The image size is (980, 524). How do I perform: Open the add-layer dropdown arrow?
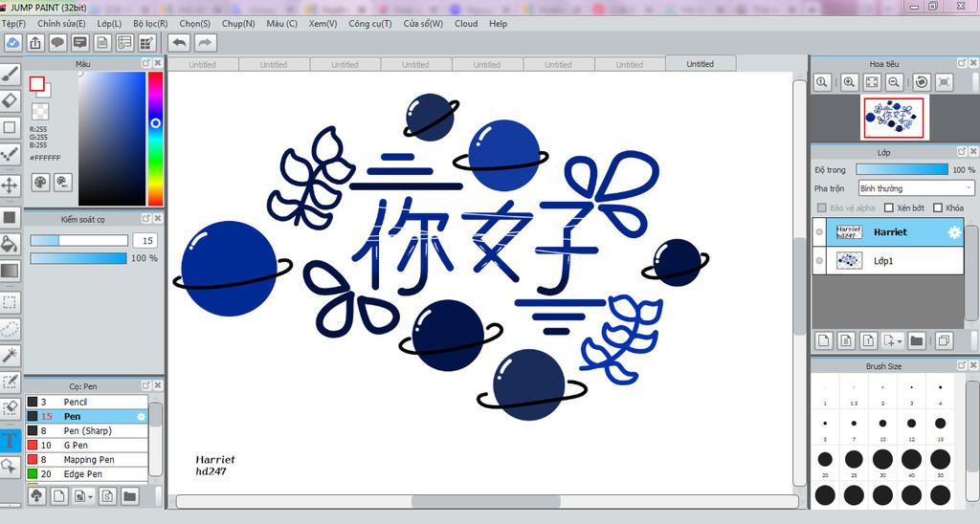900,341
